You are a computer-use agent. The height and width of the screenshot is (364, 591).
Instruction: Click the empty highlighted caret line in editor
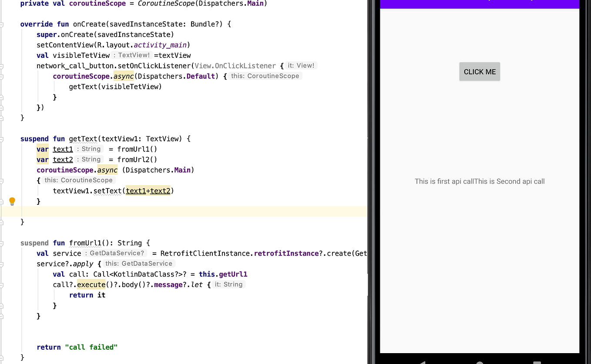184,211
